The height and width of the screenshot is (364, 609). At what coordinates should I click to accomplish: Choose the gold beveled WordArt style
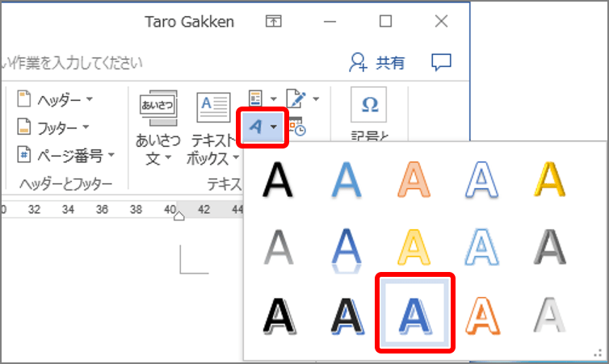click(549, 181)
